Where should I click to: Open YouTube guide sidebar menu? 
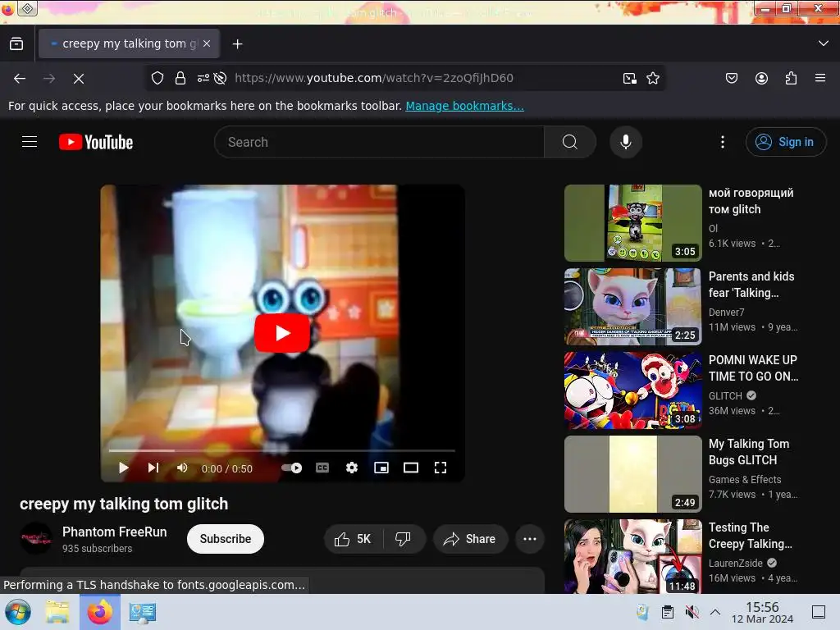[x=30, y=142]
